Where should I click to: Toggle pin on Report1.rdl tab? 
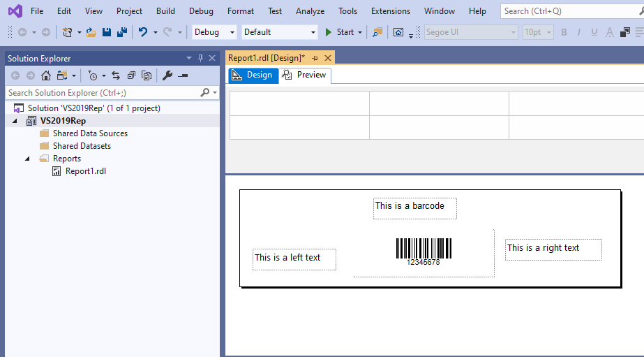[x=315, y=59]
